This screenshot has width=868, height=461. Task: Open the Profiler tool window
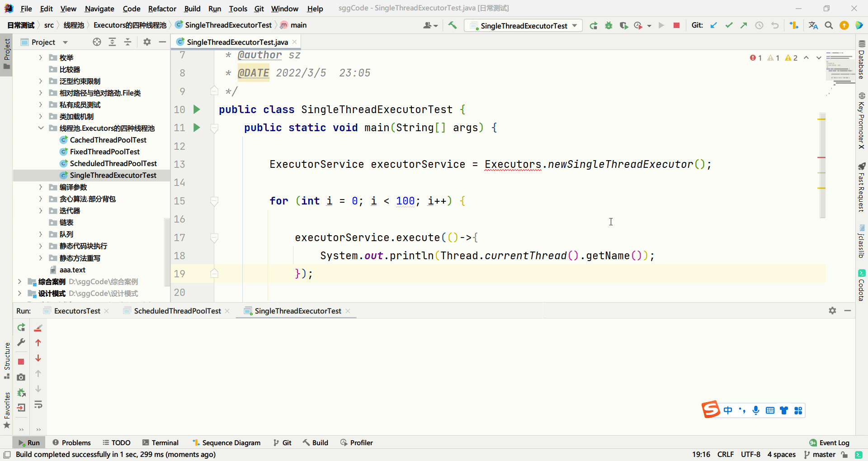tap(357, 442)
